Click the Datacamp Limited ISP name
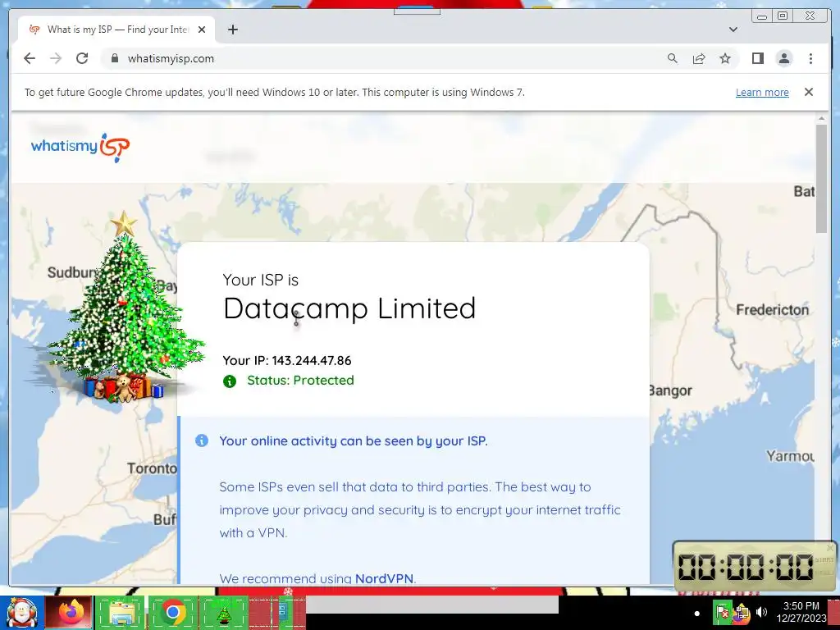The image size is (840, 630). pos(349,308)
